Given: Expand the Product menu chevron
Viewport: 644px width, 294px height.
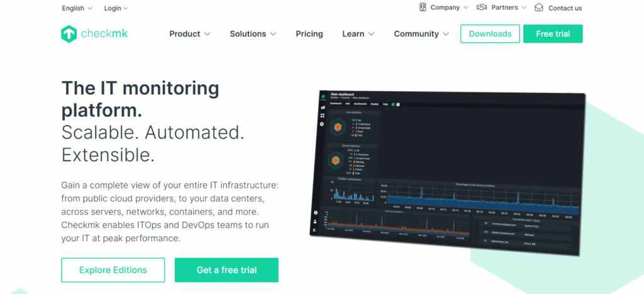Looking at the screenshot, I should tap(207, 34).
